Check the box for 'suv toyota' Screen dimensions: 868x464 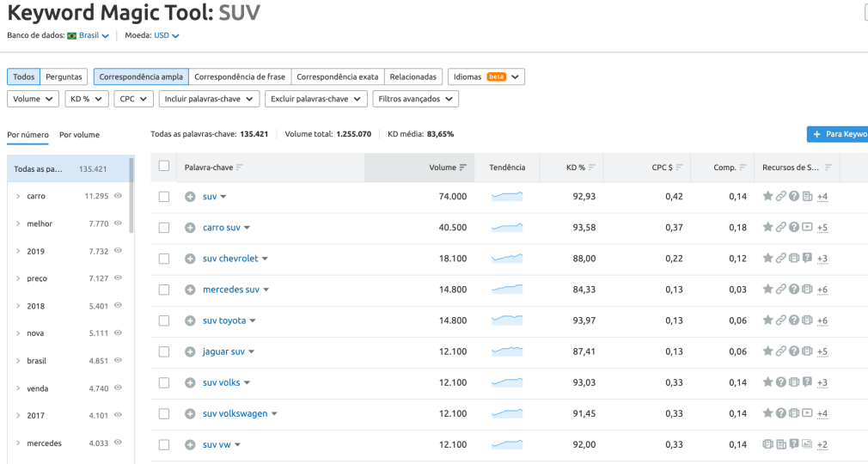164,321
